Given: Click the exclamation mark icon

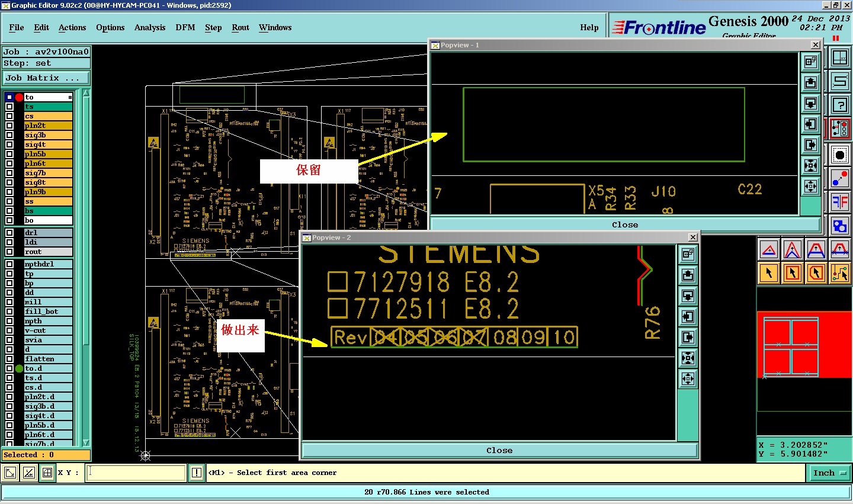Looking at the screenshot, I should click(197, 473).
